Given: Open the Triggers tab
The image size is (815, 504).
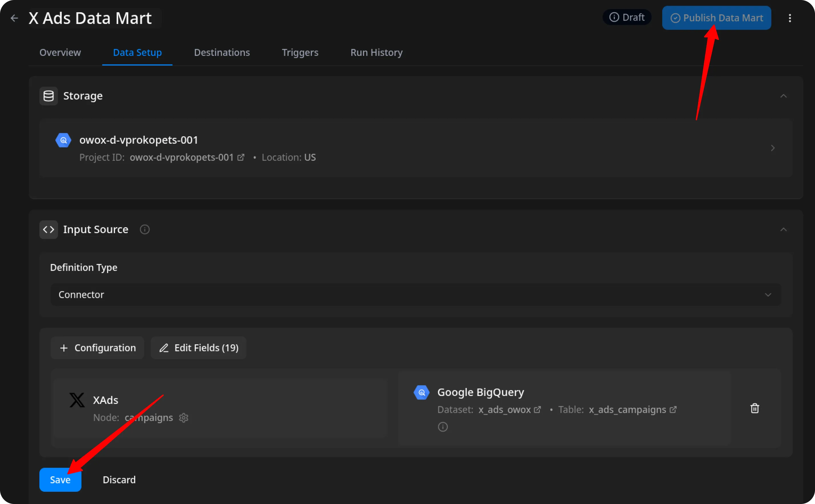Looking at the screenshot, I should (300, 52).
